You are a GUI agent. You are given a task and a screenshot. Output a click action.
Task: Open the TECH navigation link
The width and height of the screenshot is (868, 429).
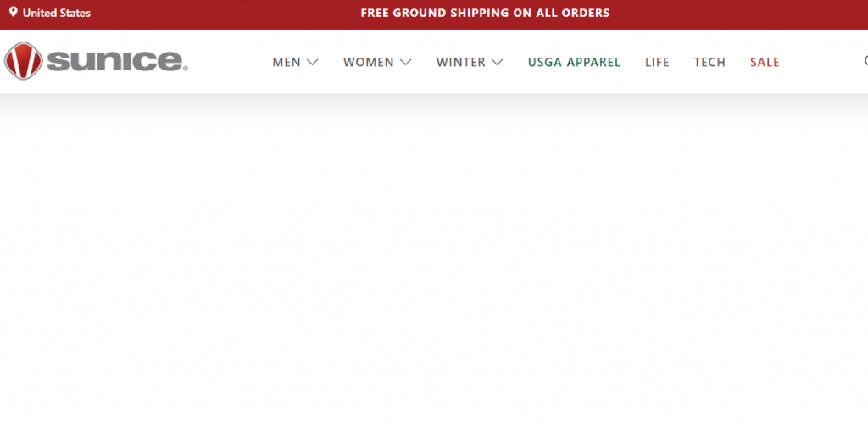709,62
